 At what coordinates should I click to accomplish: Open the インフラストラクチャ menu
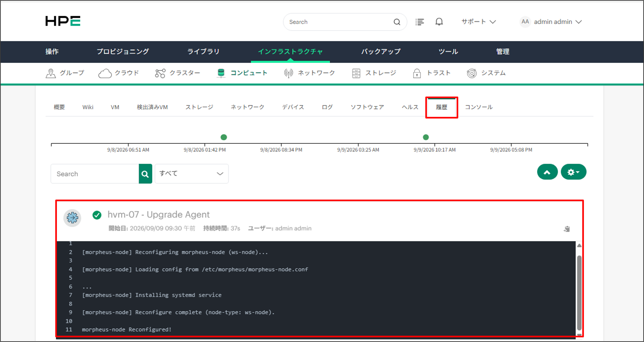coord(290,52)
